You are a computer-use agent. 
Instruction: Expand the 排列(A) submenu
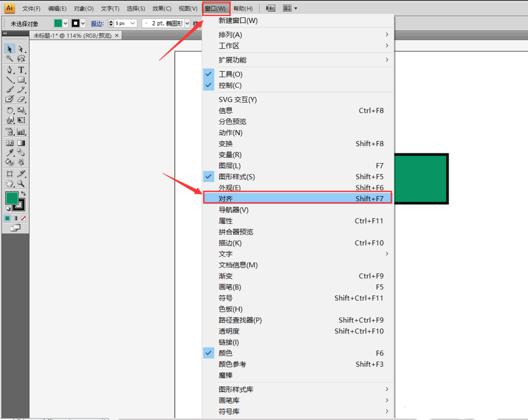[x=298, y=35]
